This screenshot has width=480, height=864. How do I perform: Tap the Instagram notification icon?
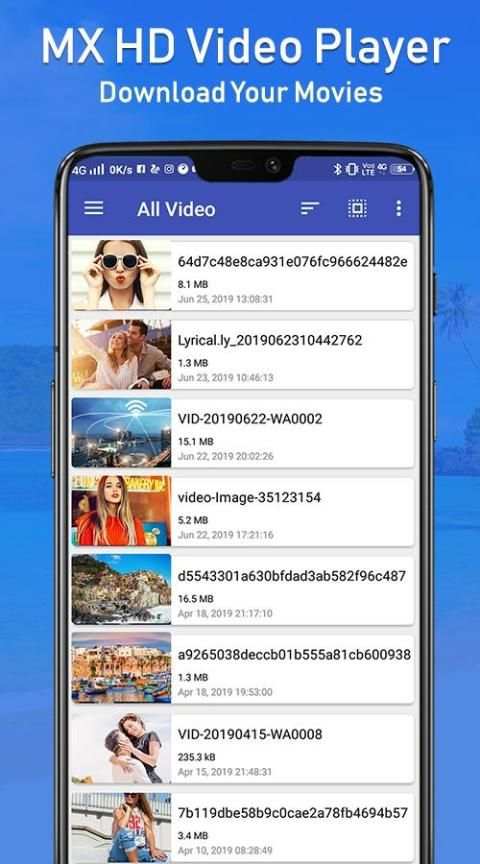pyautogui.click(x=169, y=169)
